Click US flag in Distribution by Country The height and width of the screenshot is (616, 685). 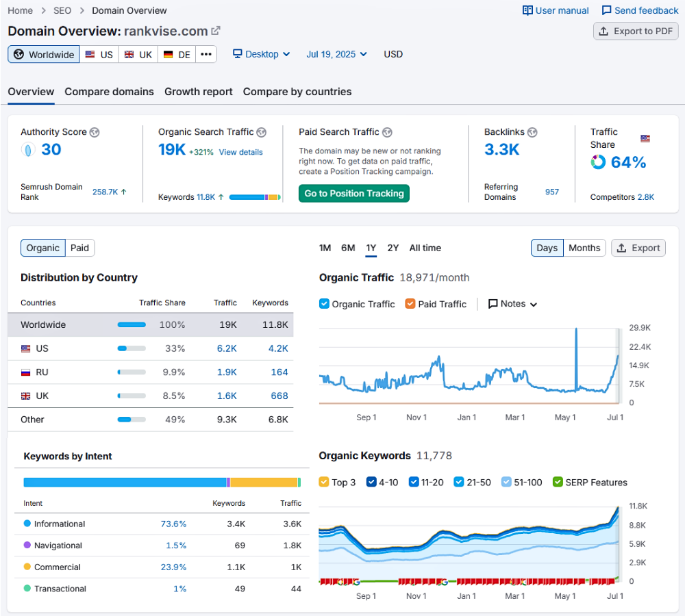click(26, 349)
